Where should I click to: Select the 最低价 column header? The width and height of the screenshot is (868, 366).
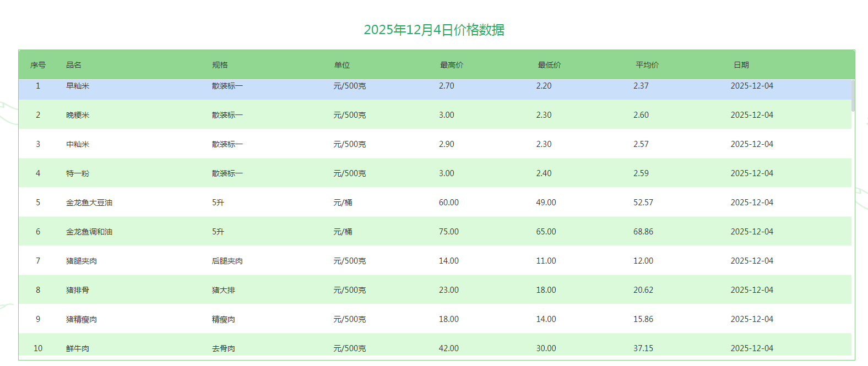(549, 65)
